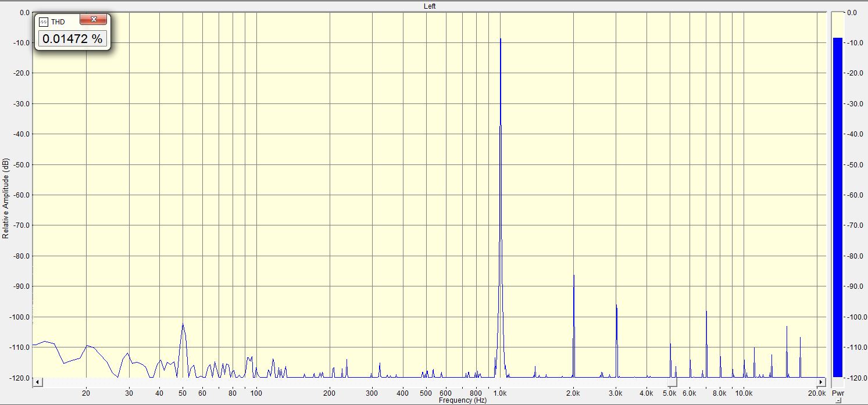Click the 2.0k frequency axis label
Image resolution: width=868 pixels, height=405 pixels.
573,393
